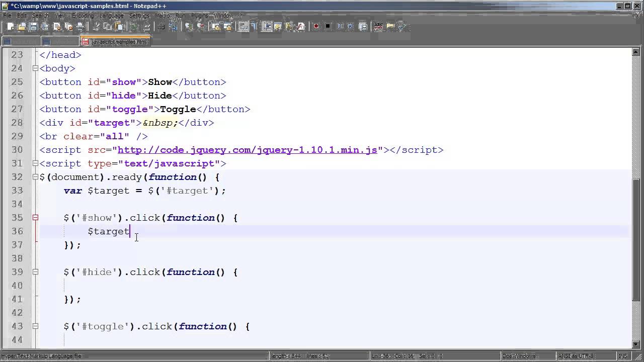Toggle word wrap from the toolbar

coord(242,26)
